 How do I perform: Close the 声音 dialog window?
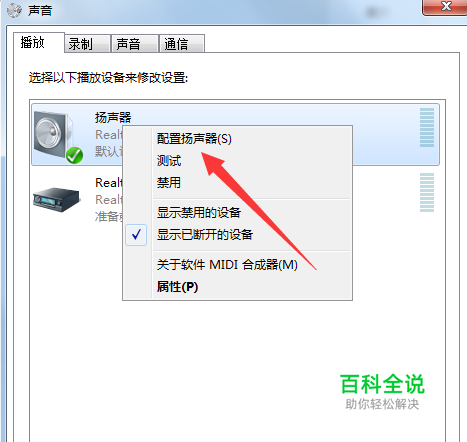(445, 7)
